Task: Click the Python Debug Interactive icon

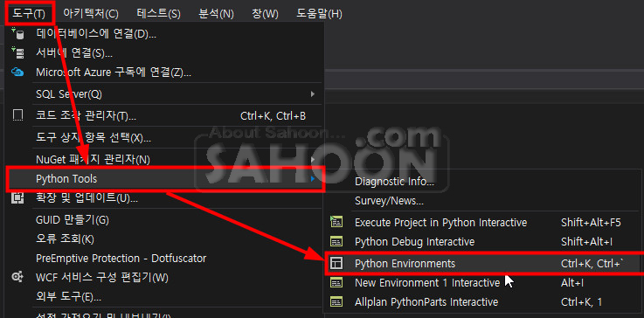Action: [x=336, y=242]
